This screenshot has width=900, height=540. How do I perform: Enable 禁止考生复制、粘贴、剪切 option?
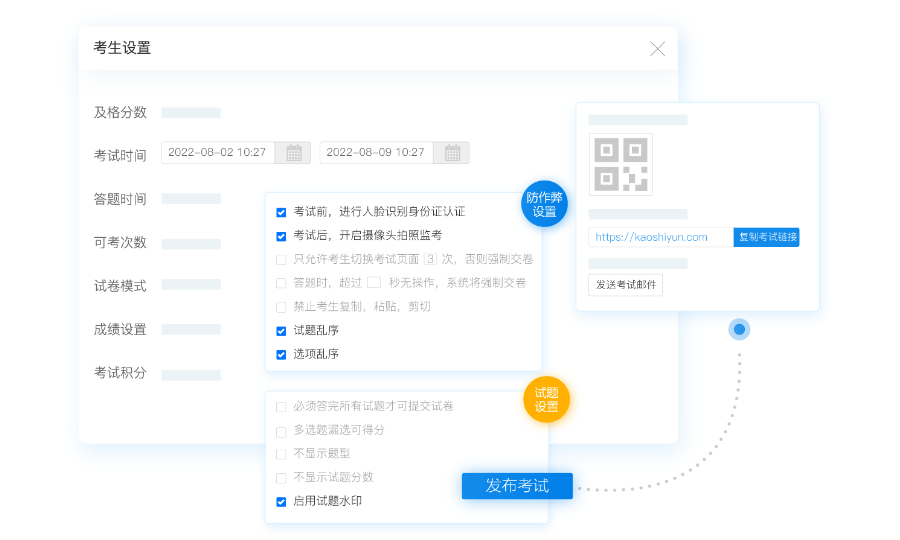281,307
